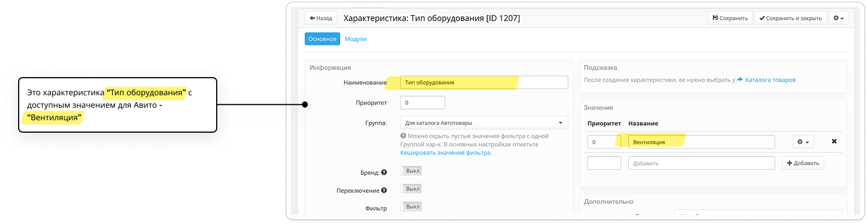
Task: Open the Кешировать значения фильтра link
Action: pos(446,153)
